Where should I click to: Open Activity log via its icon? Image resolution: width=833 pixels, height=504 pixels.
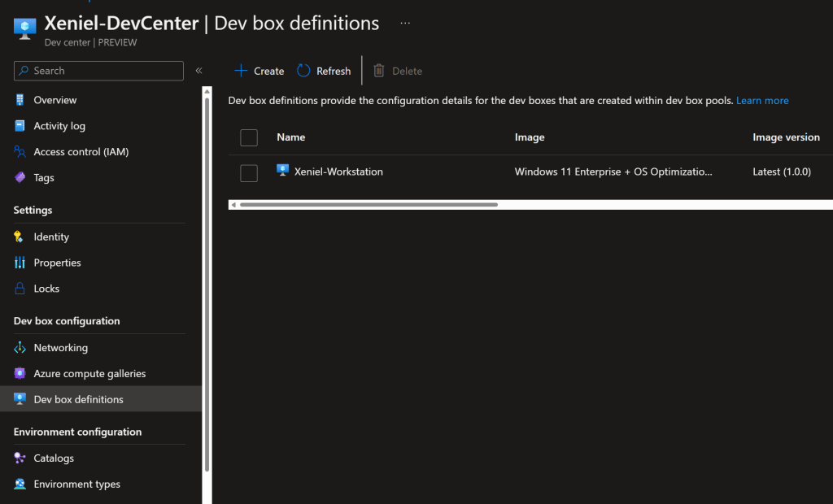(x=20, y=126)
